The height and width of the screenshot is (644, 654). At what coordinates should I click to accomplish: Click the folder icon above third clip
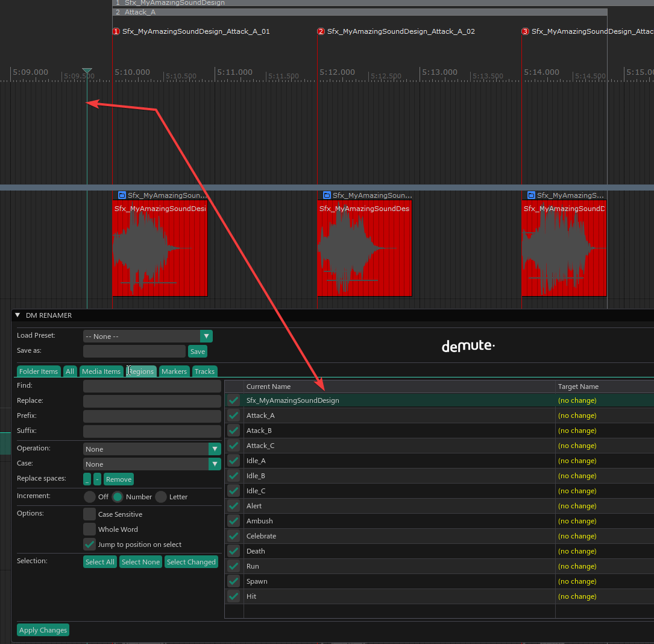pos(532,195)
